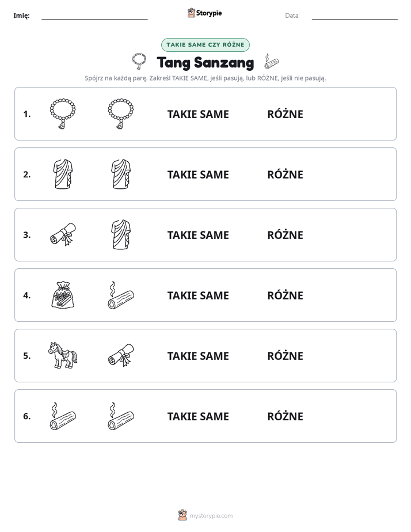Choose RÓŻNE in row 5
411x532 pixels.
[x=285, y=356]
